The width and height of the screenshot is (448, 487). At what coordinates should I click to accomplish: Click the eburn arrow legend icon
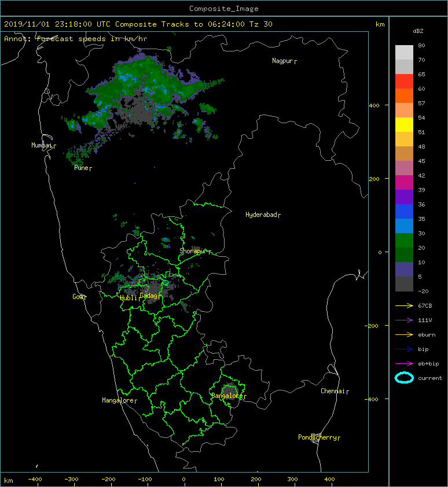[x=404, y=334]
